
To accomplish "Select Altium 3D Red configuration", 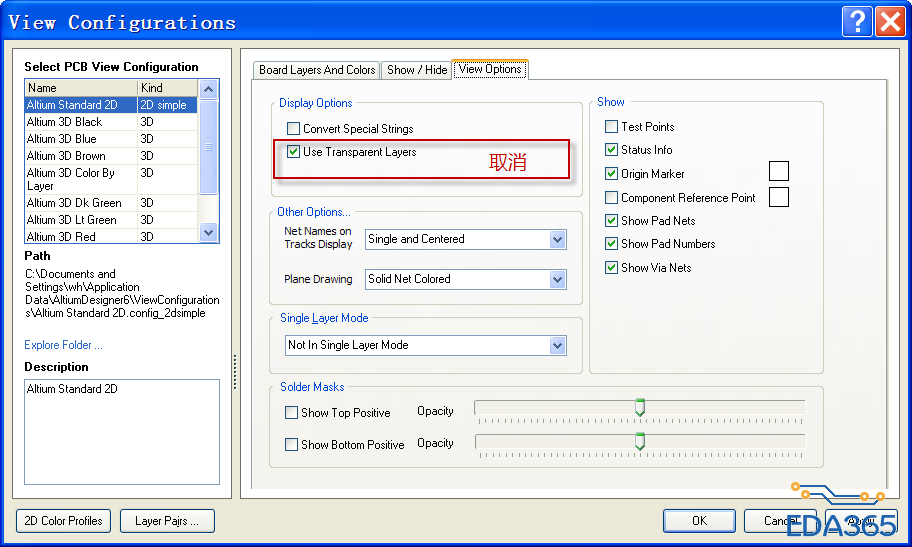I will 111,236.
